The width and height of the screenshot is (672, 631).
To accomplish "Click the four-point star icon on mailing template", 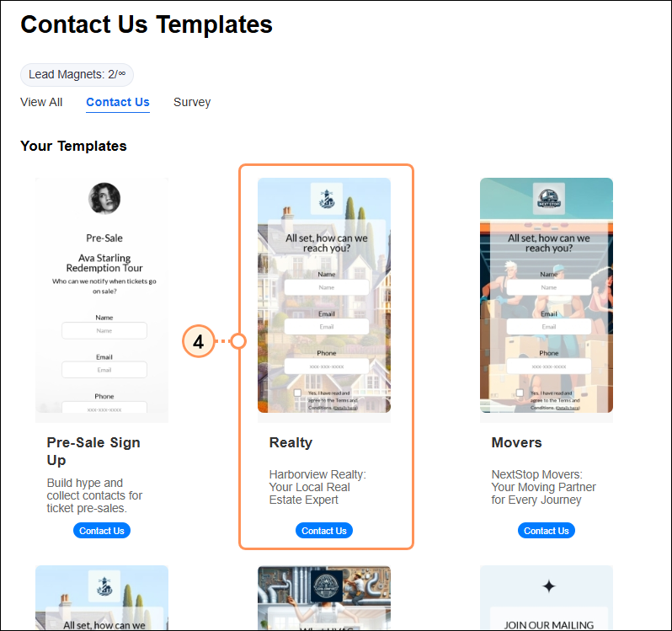I will (x=548, y=586).
